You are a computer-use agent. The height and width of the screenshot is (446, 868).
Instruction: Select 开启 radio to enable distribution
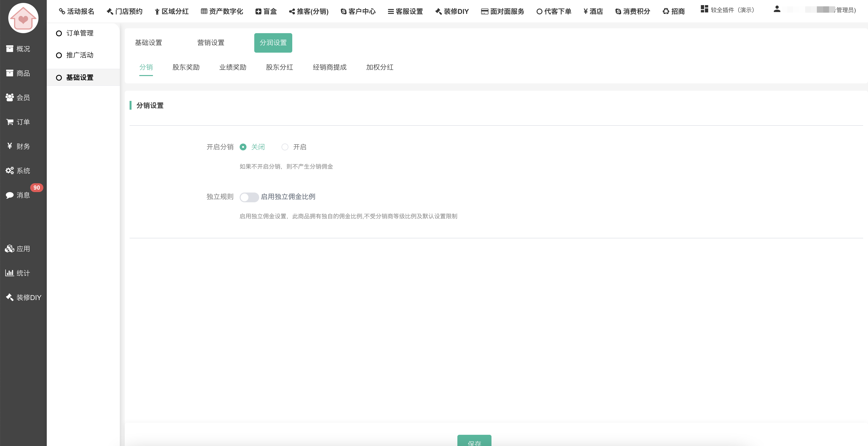285,147
